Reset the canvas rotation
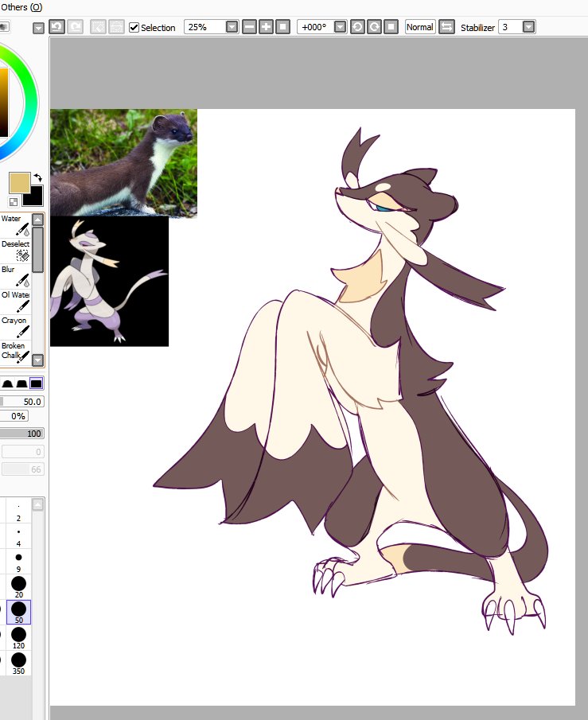The width and height of the screenshot is (588, 720). 391,27
